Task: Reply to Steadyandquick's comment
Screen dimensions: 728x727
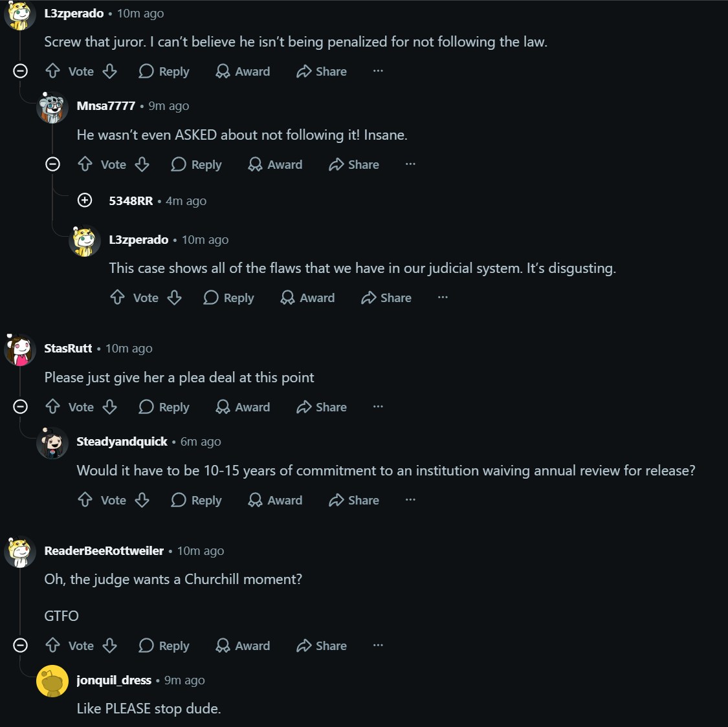Action: click(196, 500)
